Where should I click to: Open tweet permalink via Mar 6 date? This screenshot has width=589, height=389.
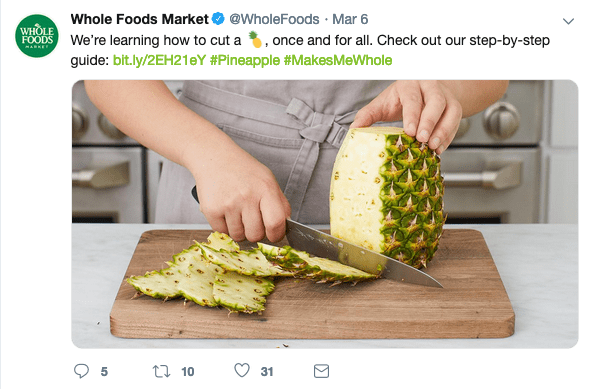click(x=350, y=19)
